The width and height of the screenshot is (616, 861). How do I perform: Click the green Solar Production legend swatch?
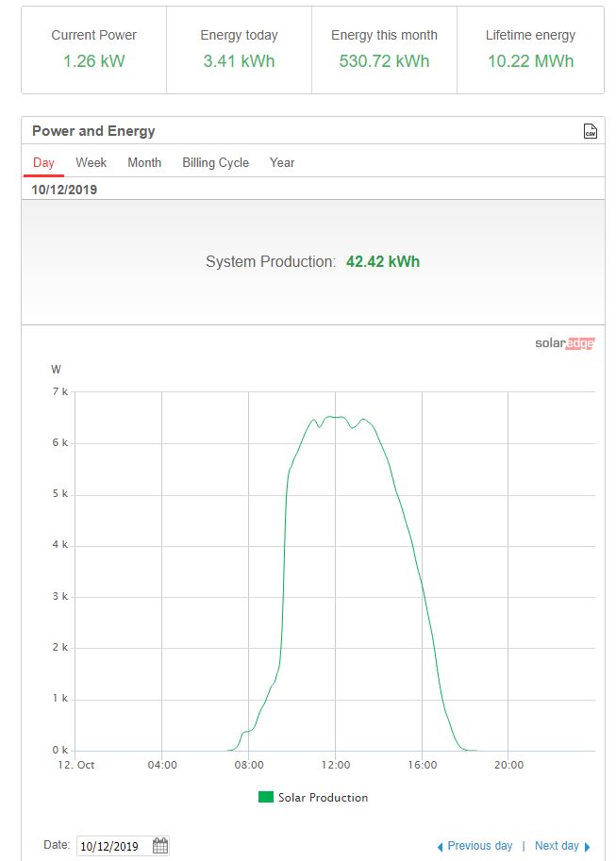coord(265,797)
